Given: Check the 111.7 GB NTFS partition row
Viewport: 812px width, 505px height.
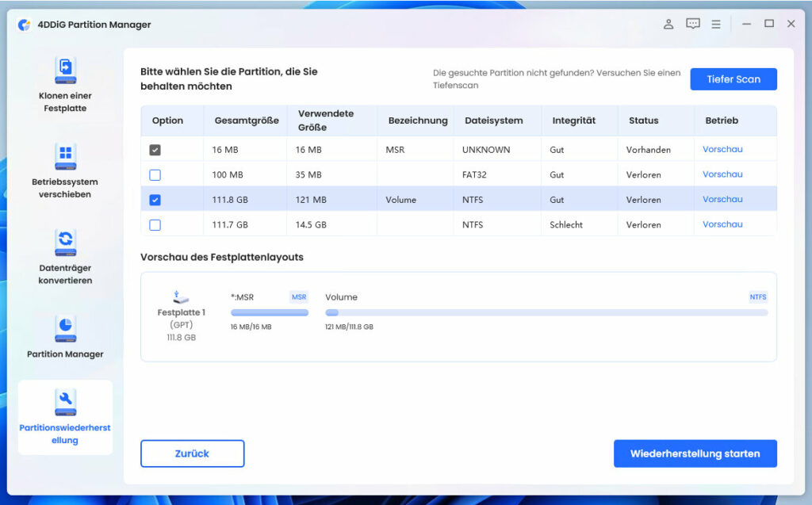Looking at the screenshot, I should 155,224.
